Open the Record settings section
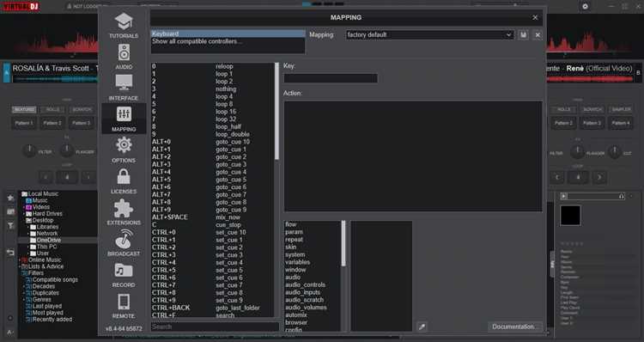 click(x=124, y=275)
